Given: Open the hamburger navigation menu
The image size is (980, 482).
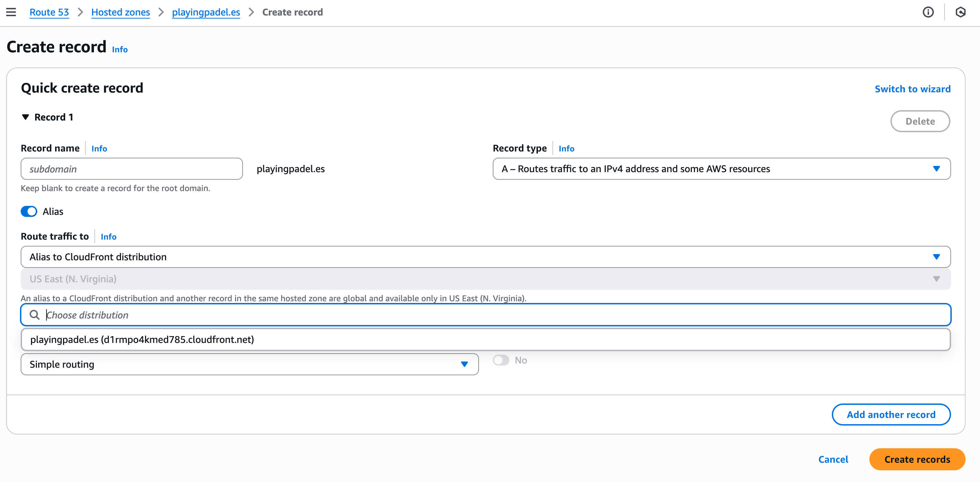Looking at the screenshot, I should pyautogui.click(x=11, y=12).
